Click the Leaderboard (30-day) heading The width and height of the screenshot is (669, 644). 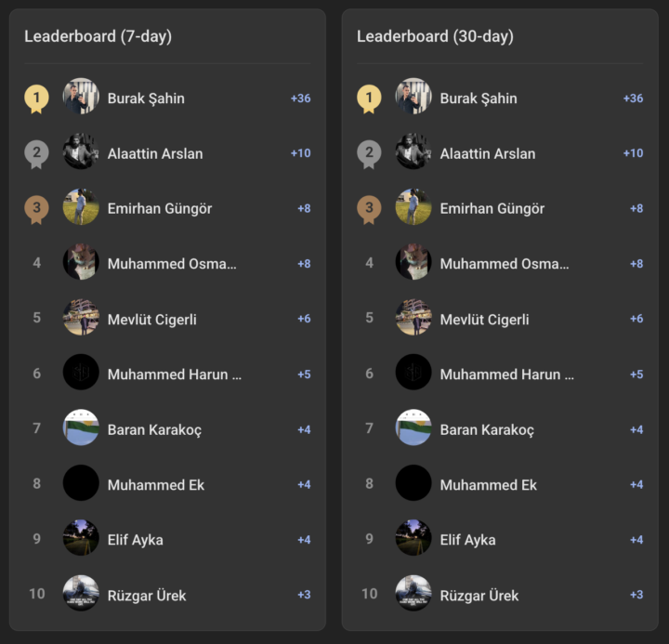435,36
